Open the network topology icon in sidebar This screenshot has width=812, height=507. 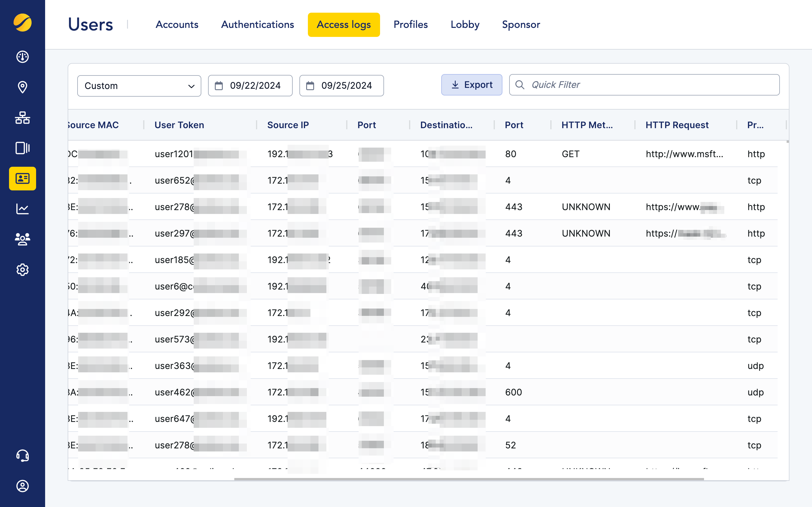point(22,118)
